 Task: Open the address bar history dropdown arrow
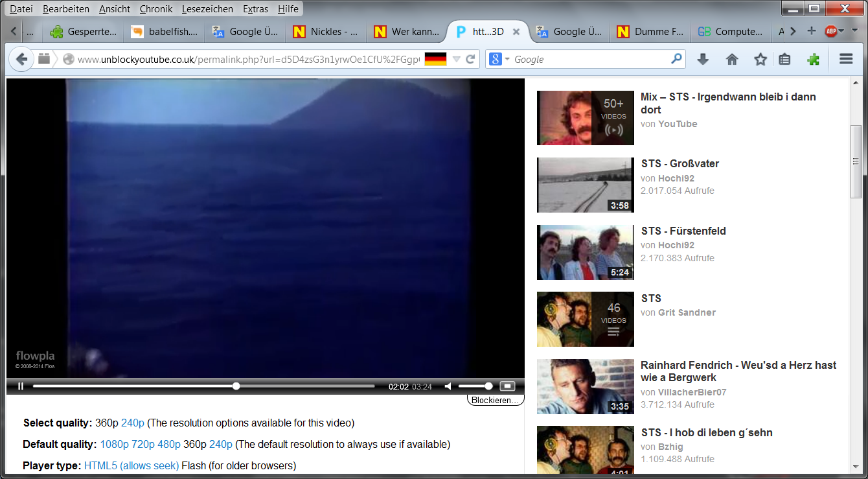click(x=456, y=59)
